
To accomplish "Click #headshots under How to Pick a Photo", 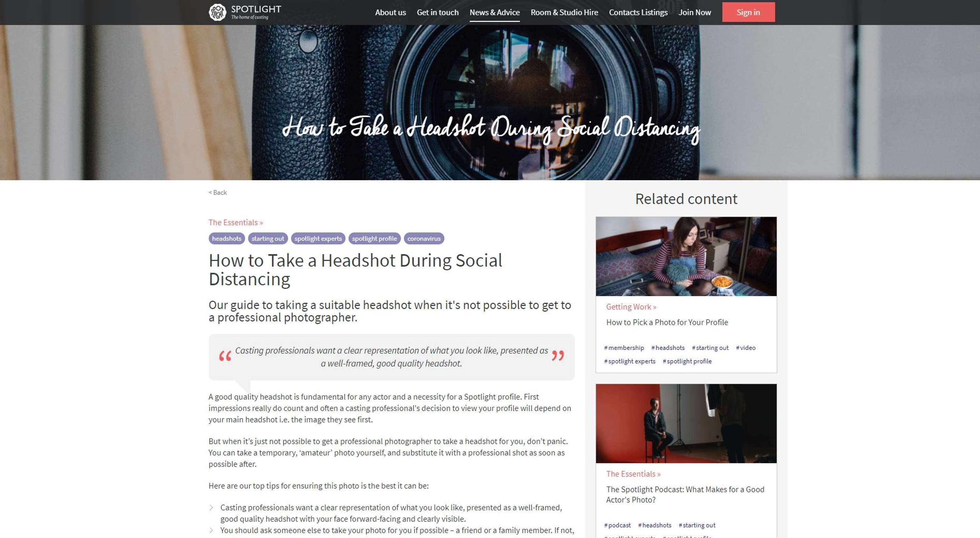I will coord(668,348).
